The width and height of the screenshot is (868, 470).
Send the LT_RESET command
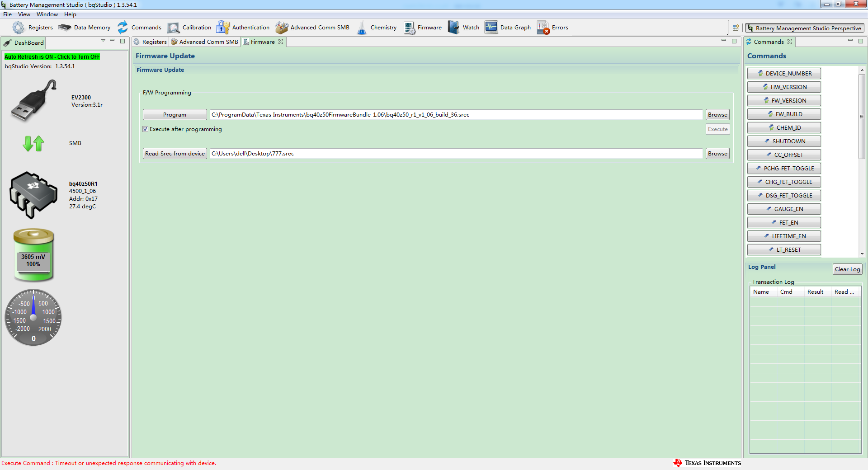[x=784, y=250]
